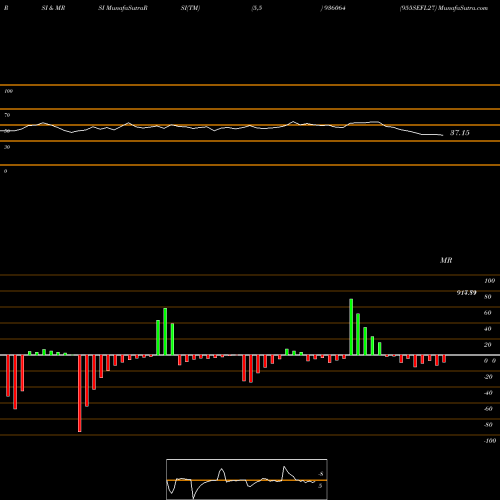Click the 'SI & MR' header label
The height and width of the screenshot is (500, 500).
53,8
